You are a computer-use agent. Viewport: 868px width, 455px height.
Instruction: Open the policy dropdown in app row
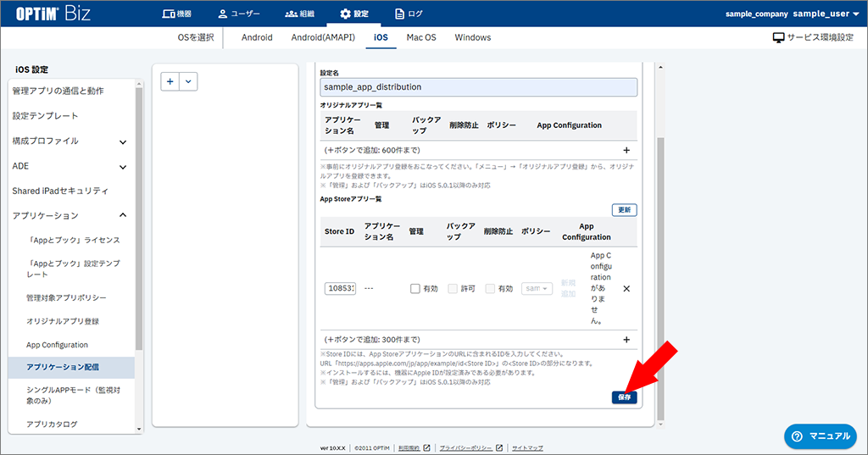pyautogui.click(x=537, y=289)
